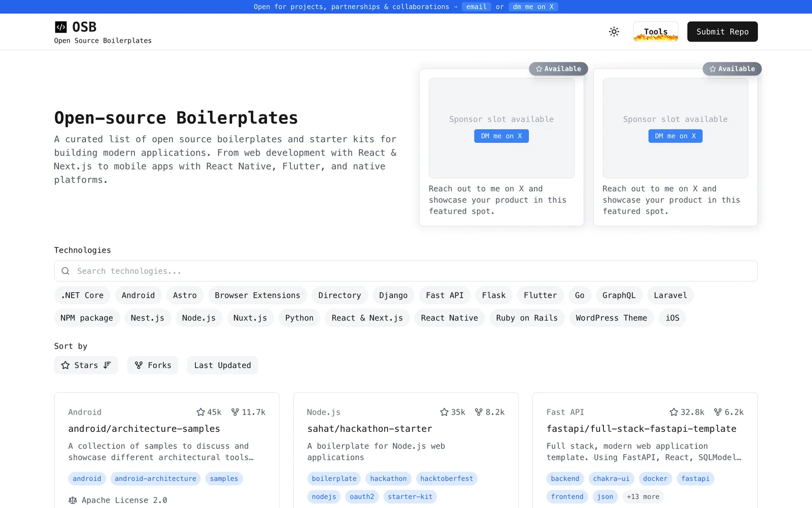Sort repositories by Forks
The height and width of the screenshot is (508, 812).
(153, 365)
